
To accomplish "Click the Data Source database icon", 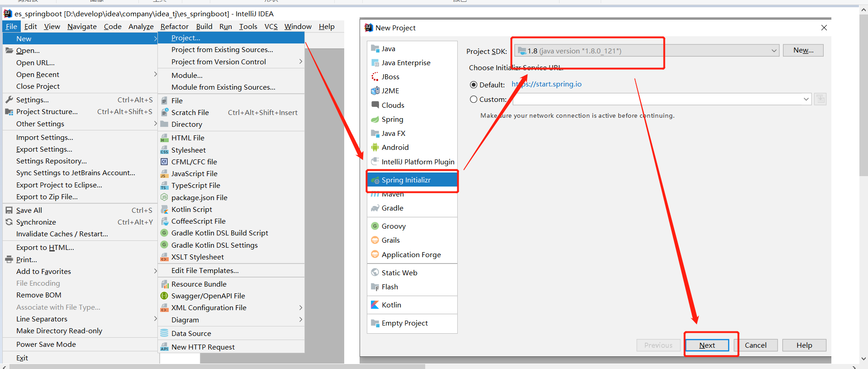I will coord(165,333).
